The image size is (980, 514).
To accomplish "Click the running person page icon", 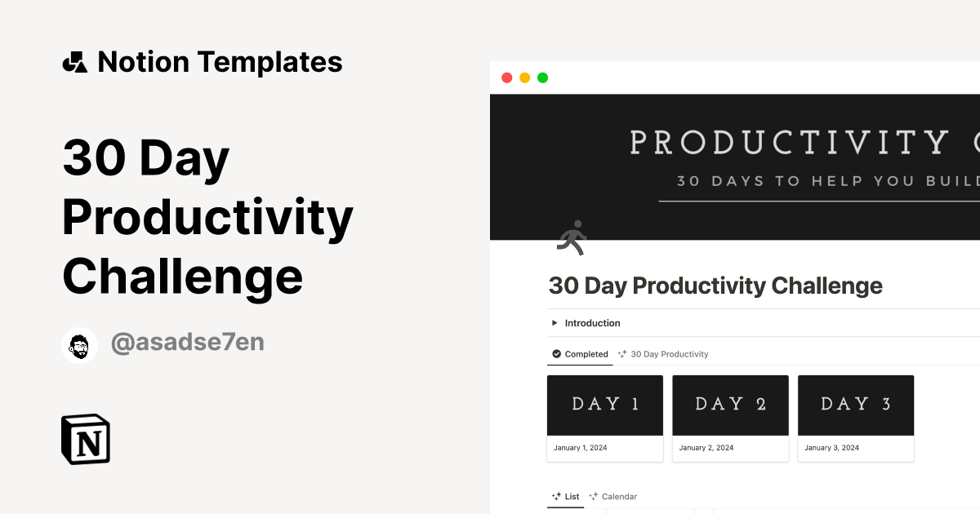I will coord(572,237).
